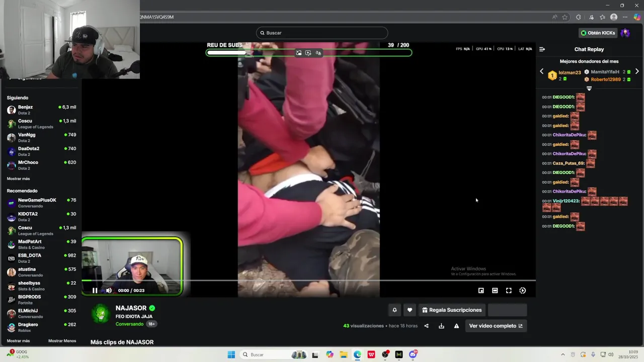Click ESB_DOTA channel avatar
Viewport: 644px width, 362px height.
point(11,258)
